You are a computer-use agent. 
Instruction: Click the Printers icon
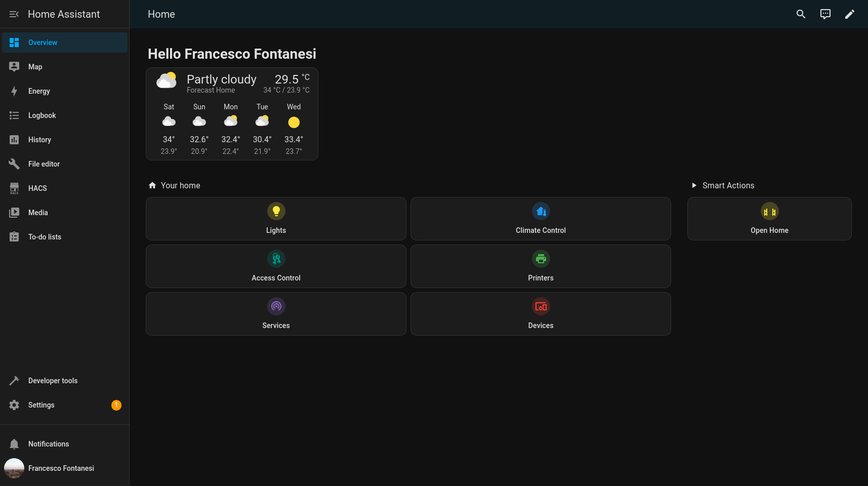541,259
